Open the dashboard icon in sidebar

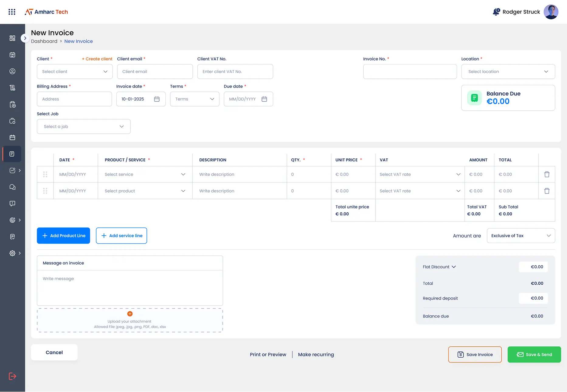12,38
